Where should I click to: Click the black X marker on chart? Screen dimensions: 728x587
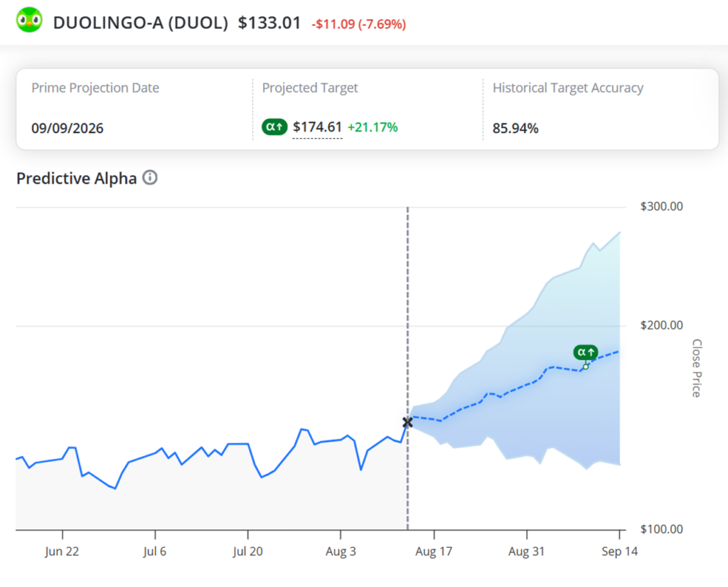point(407,423)
